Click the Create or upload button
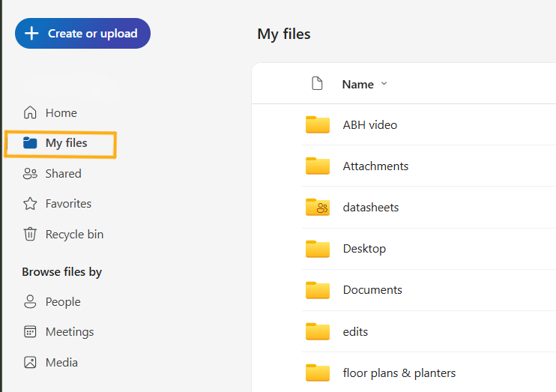The image size is (556, 392). click(82, 33)
